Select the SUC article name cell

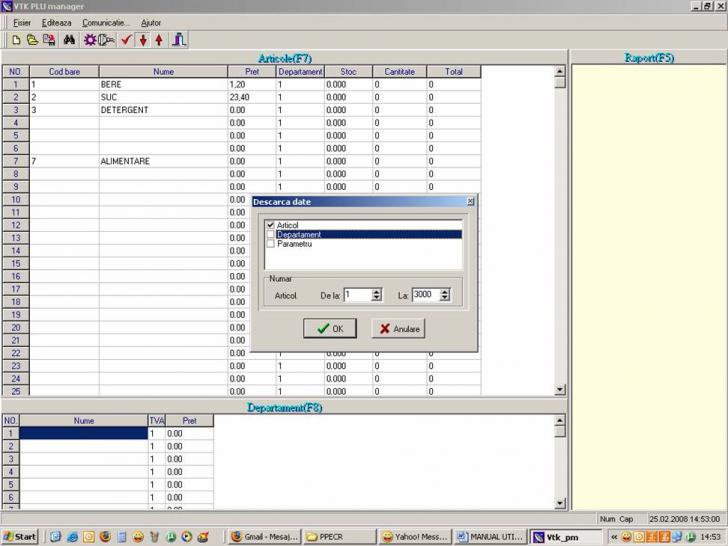(x=163, y=97)
